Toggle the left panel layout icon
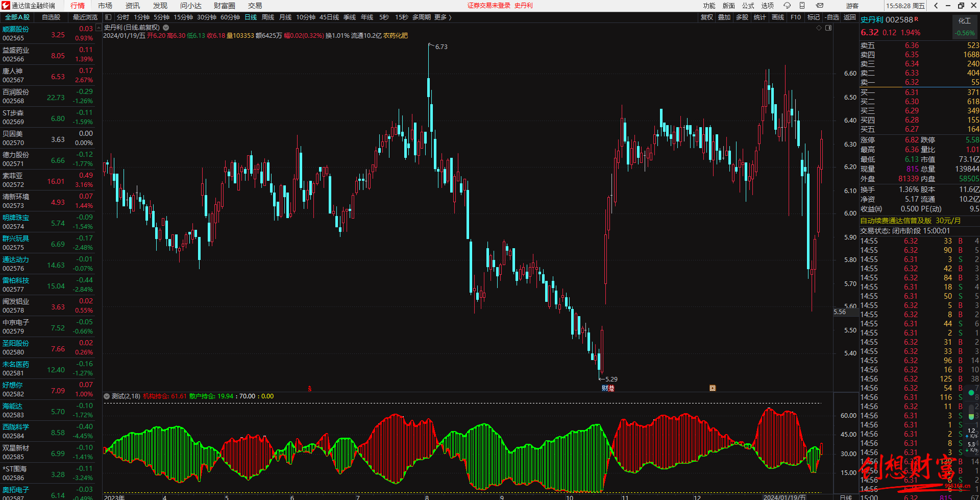980x500 pixels. click(x=108, y=17)
